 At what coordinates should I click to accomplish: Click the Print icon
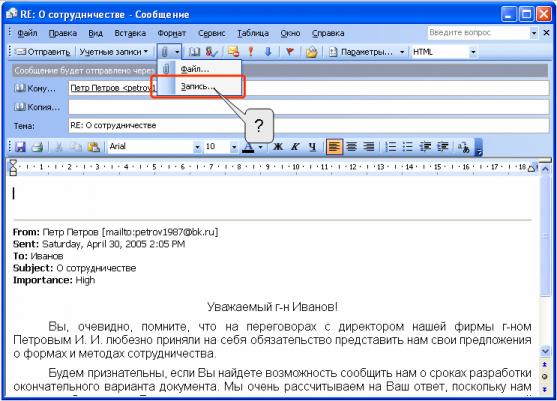point(37,147)
